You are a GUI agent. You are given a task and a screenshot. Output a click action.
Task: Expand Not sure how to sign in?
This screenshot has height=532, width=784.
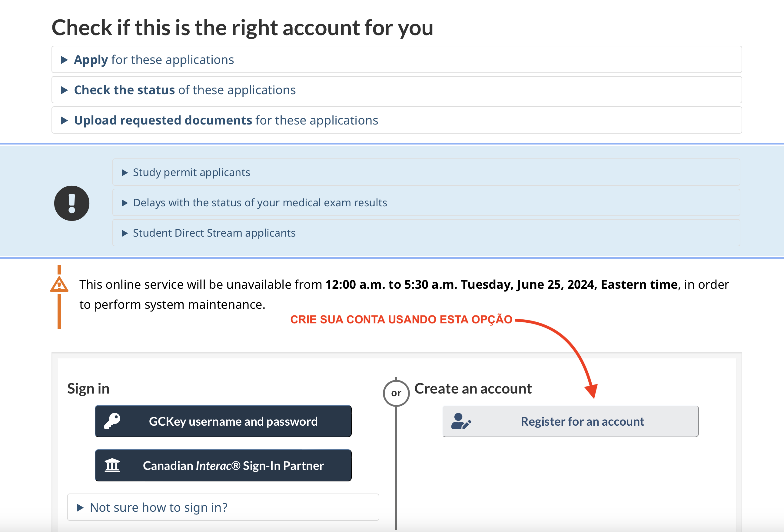(x=223, y=507)
